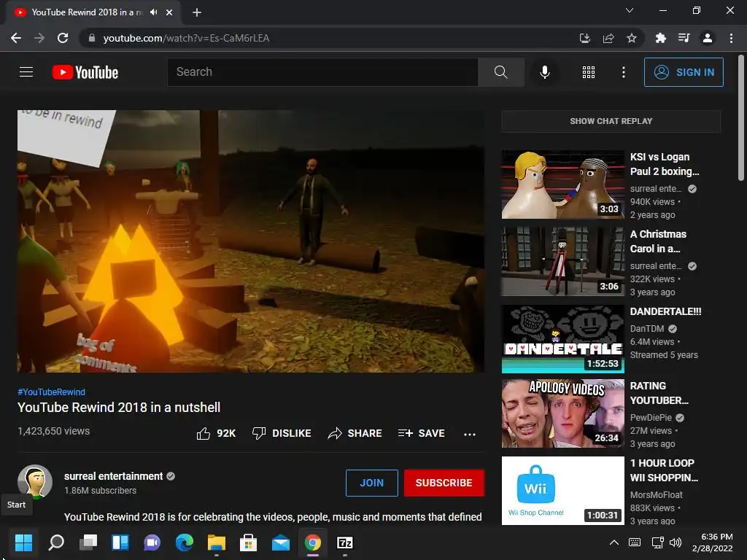Image resolution: width=747 pixels, height=560 pixels.
Task: Open the RATING YOUTUBER video title
Action: [659, 393]
